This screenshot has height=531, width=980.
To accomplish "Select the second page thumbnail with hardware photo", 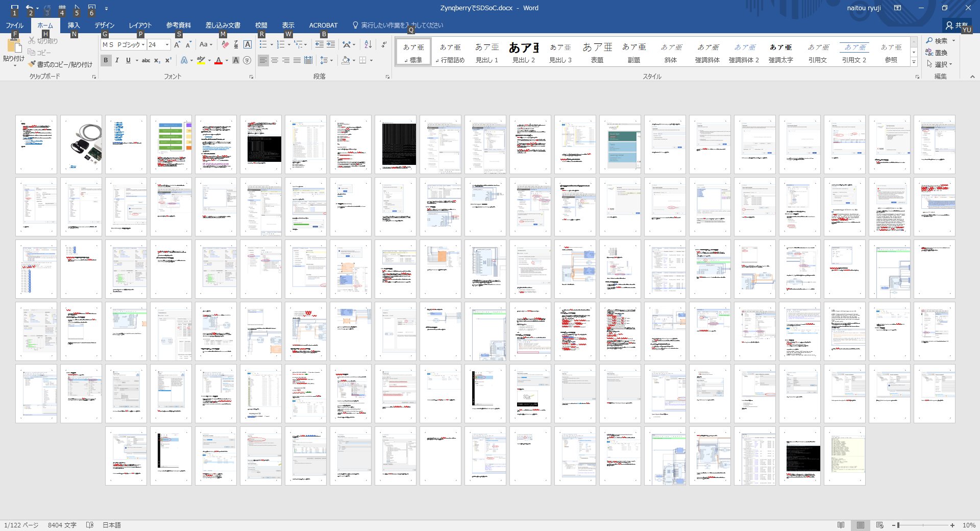I will (x=81, y=144).
